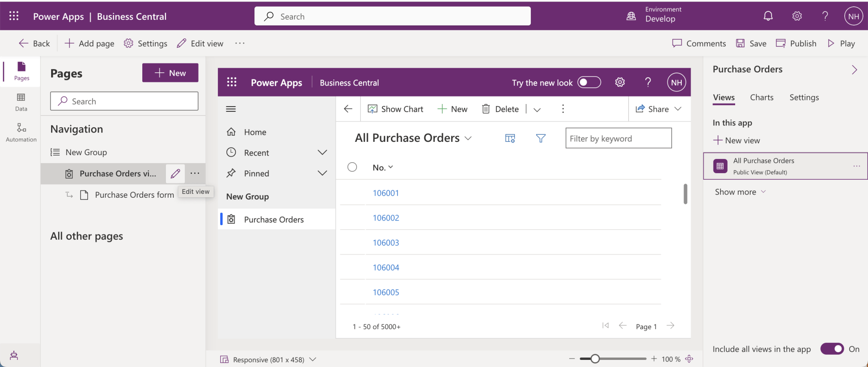This screenshot has width=868, height=367.
Task: Click the Publish button
Action: coord(797,44)
